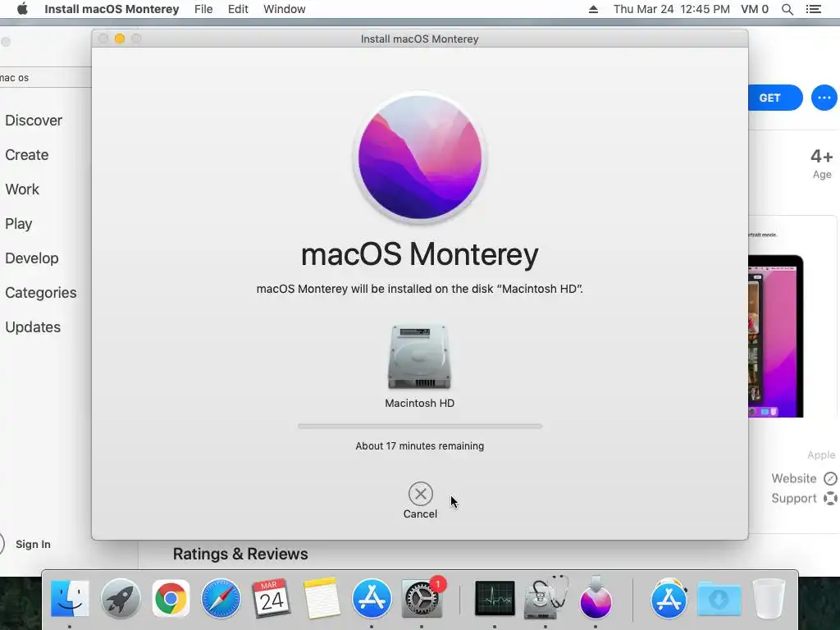This screenshot has width=840, height=630.
Task: Click the yellow minimize button of installer window
Action: [120, 39]
